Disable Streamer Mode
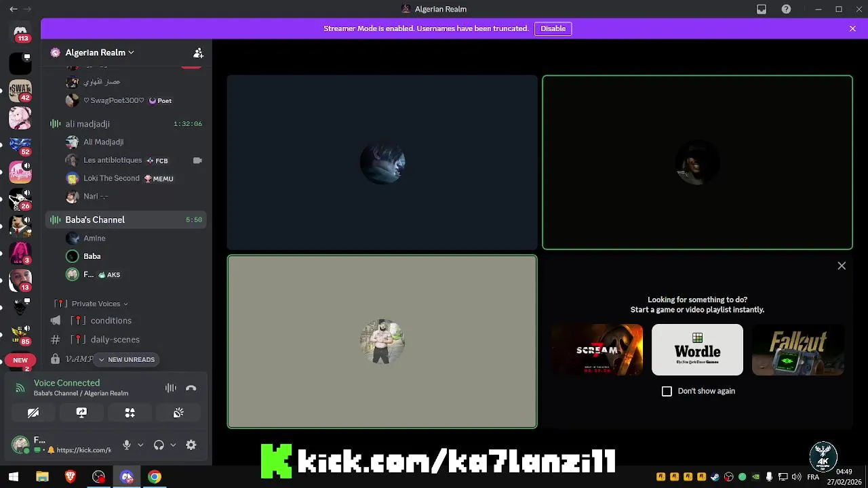Image resolution: width=868 pixels, height=488 pixels. [x=553, y=28]
